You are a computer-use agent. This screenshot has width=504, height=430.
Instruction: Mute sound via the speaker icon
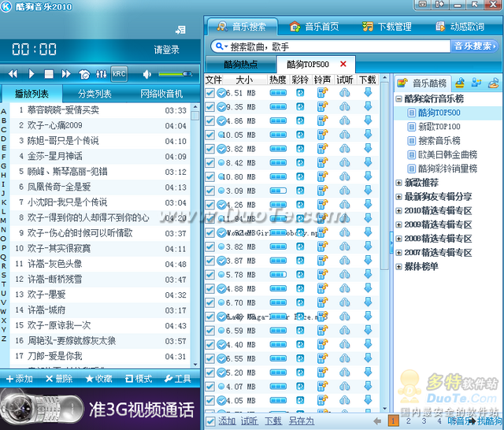tap(147, 74)
